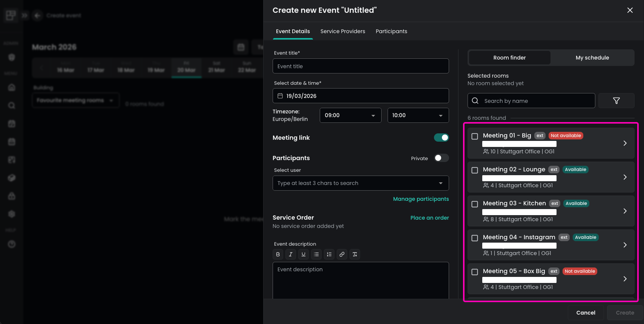Check the Meeting 02 - Lounge checkbox

click(475, 170)
